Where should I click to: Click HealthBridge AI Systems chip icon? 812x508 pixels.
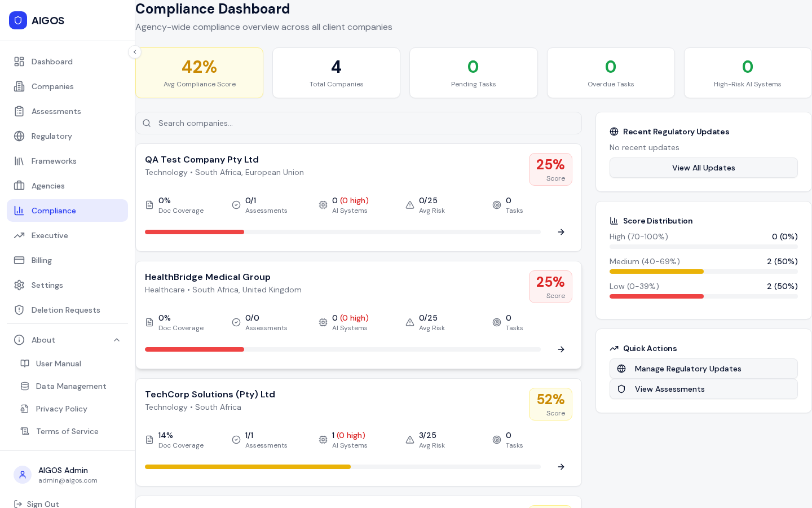pos(323,322)
